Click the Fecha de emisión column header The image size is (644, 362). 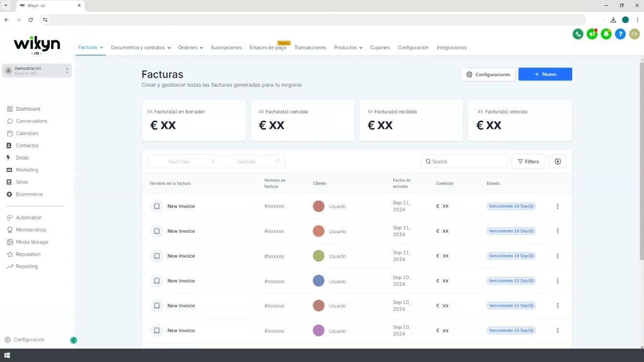coord(402,183)
